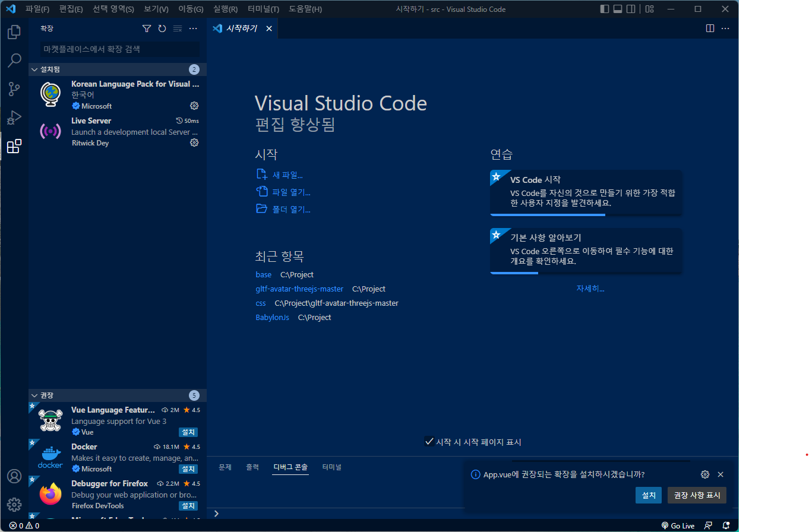Viewport: 809px width, 532px height.
Task: Collapse the 설치됨 installed extensions section
Action: click(x=34, y=69)
